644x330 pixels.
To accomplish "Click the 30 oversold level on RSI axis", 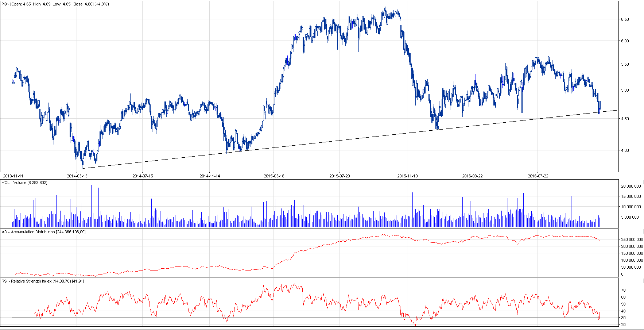I will 624,318.
